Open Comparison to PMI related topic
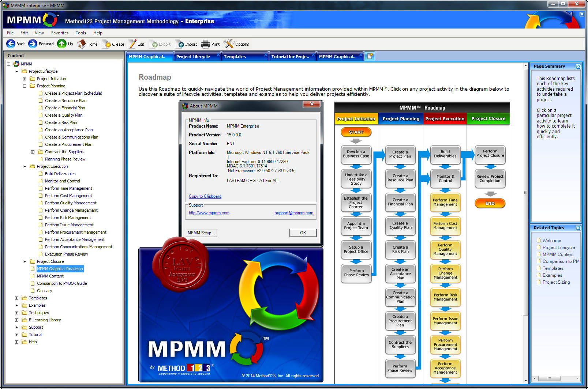Image resolution: width=588 pixels, height=389 pixels. (x=561, y=261)
